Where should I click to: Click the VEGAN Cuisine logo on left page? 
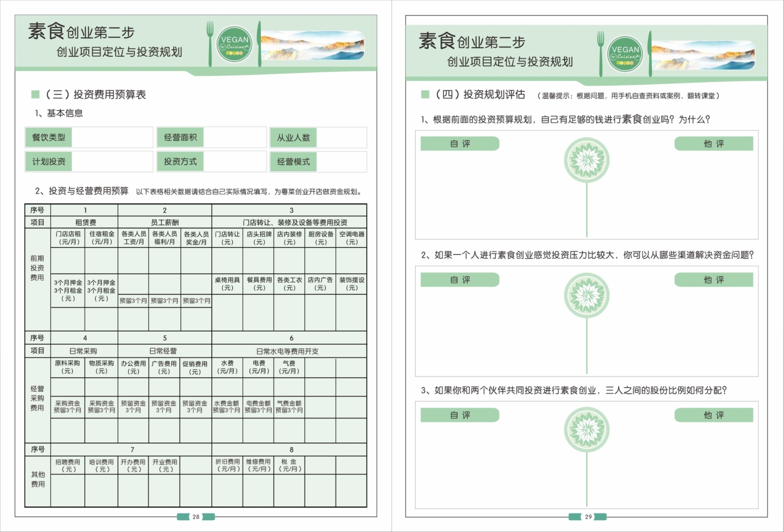click(x=234, y=44)
